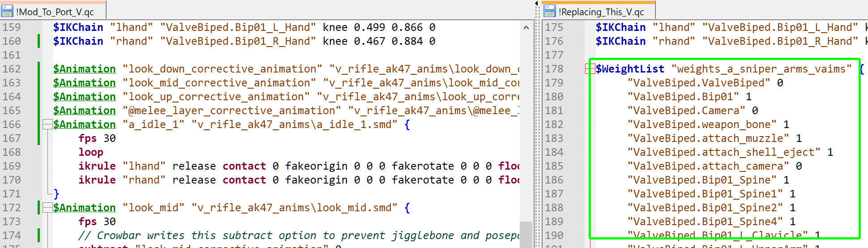Click line number 171 in the left pane

[12, 194]
